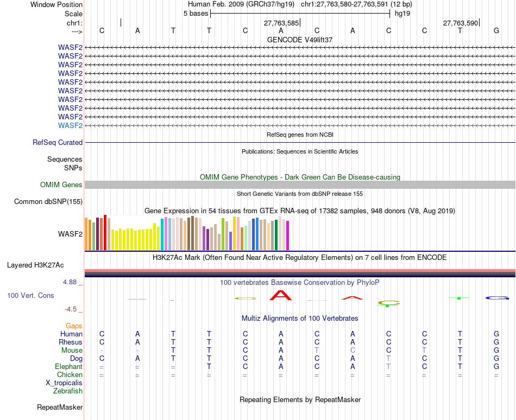Open the light-blue WASF2 transcript label
Viewport: 516px width, 420px height.
point(71,125)
